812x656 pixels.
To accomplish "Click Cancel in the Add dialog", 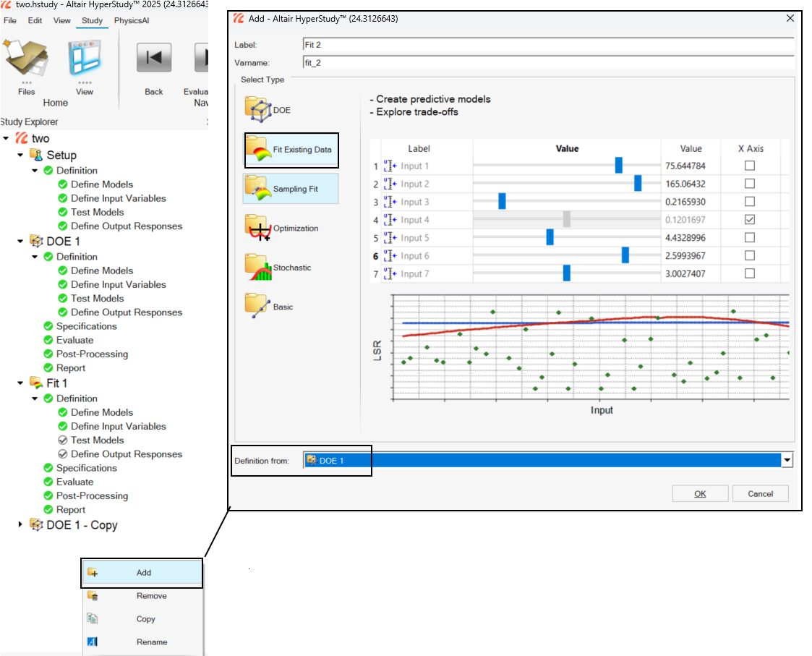I will (760, 494).
